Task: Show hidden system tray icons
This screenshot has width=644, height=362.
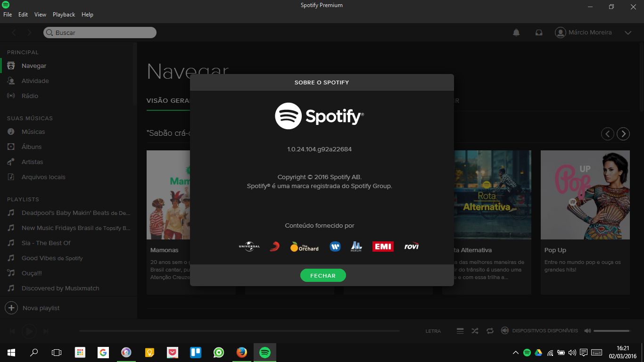Action: [516, 353]
